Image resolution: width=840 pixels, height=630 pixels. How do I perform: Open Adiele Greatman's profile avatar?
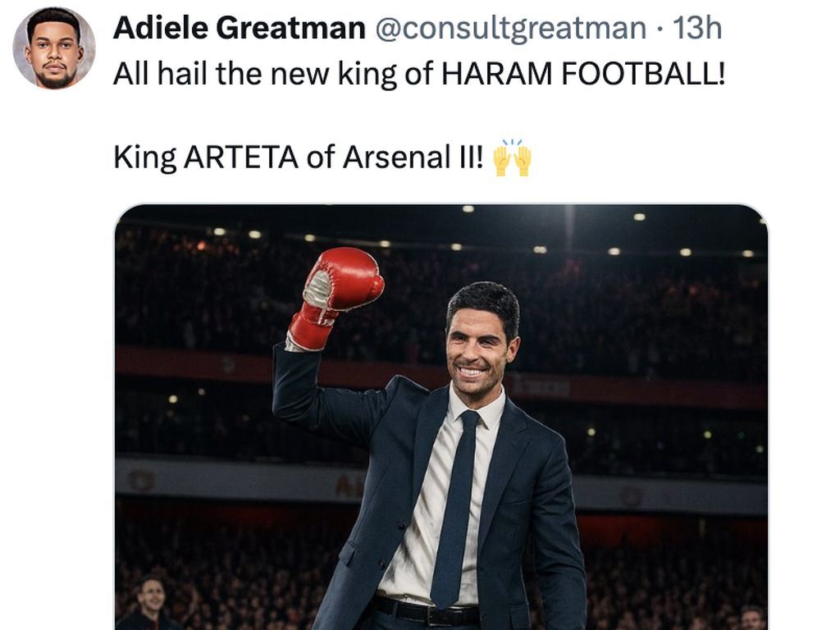pos(54,48)
